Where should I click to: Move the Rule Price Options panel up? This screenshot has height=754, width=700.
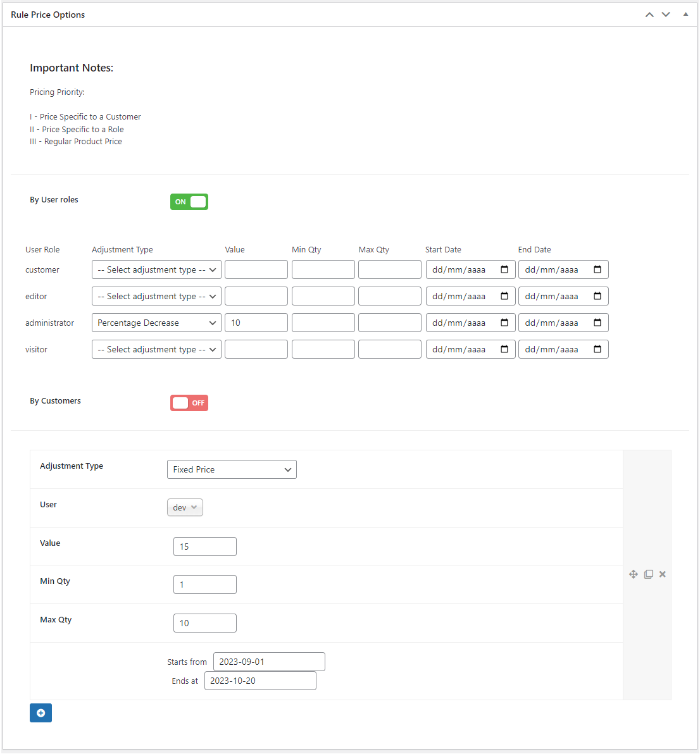point(649,15)
